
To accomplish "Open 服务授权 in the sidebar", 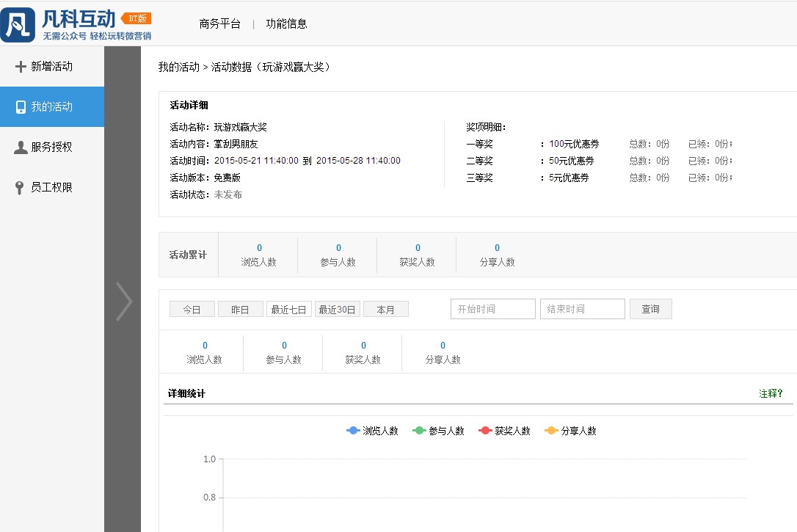I will click(52, 147).
